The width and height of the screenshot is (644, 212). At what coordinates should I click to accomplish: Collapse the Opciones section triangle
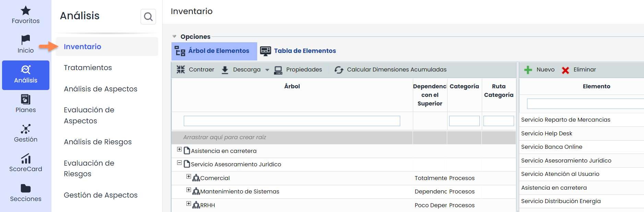coord(174,36)
